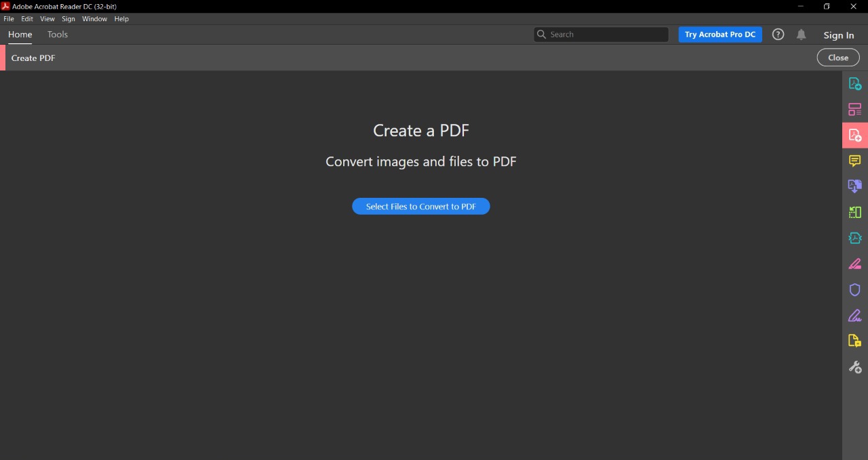
Task: Click Select Files to Convert to PDF
Action: tap(421, 207)
